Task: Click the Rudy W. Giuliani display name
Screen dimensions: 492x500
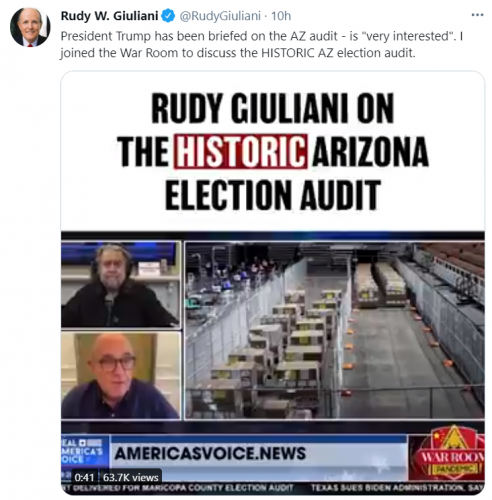Action: [x=109, y=16]
